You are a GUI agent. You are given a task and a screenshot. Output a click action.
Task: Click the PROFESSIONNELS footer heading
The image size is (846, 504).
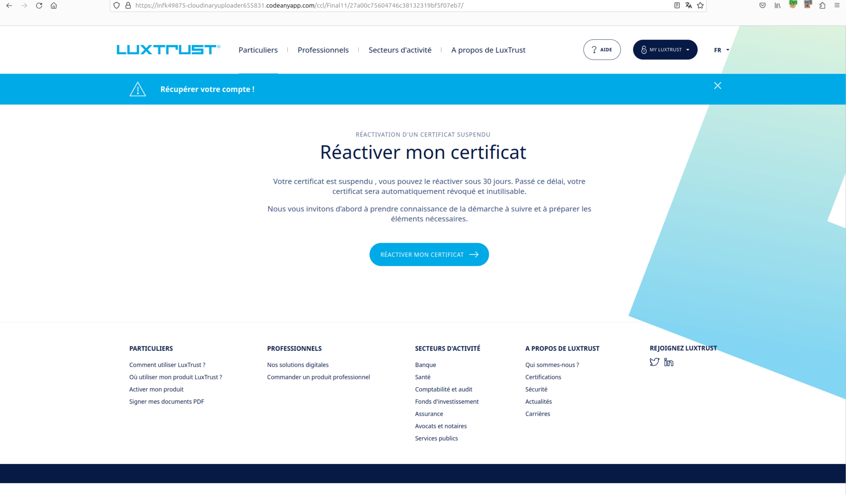[x=294, y=348]
